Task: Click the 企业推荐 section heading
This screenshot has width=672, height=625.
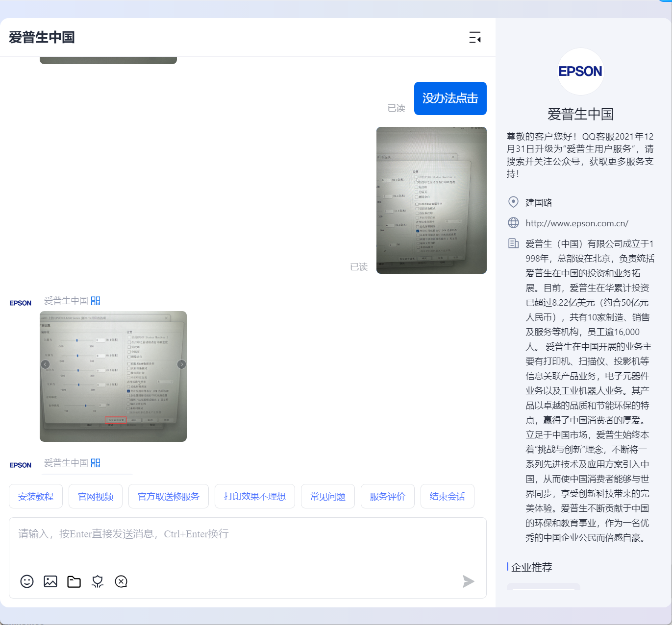Action: pos(531,567)
